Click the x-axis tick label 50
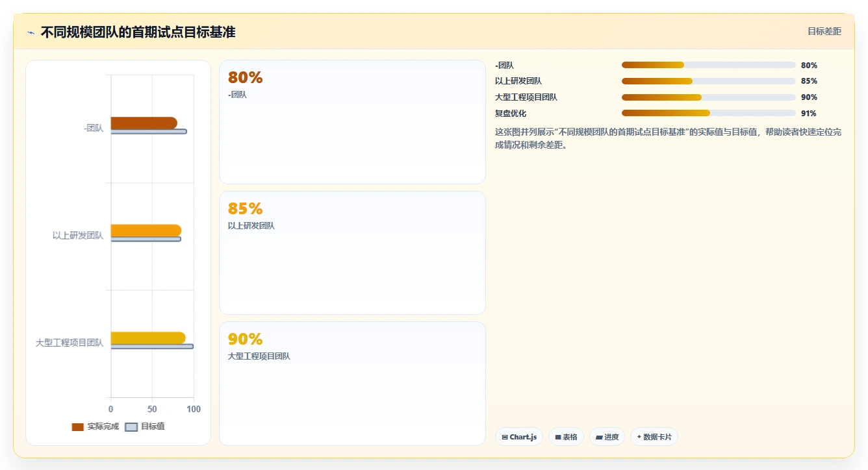The height and width of the screenshot is (470, 868). (152, 409)
